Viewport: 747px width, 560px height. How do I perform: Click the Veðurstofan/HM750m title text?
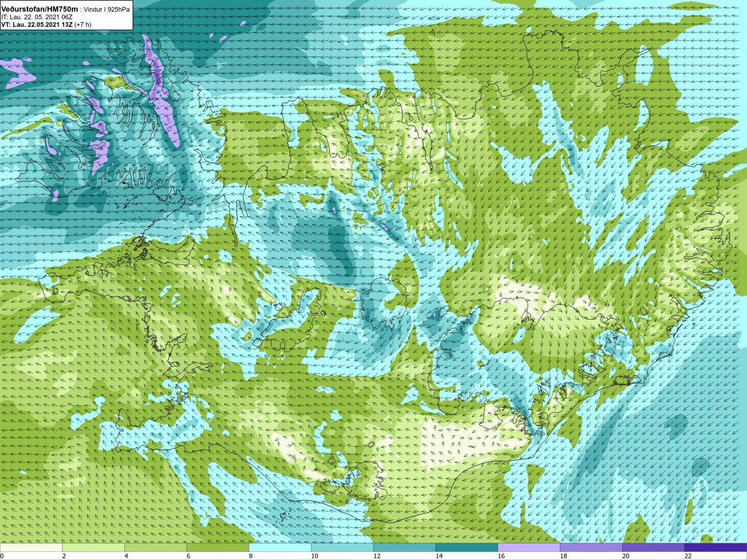click(x=39, y=9)
